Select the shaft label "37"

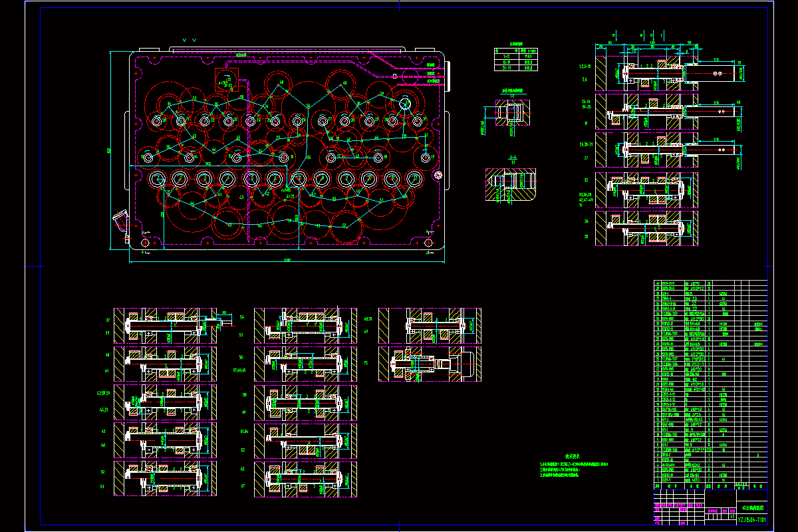[107, 320]
